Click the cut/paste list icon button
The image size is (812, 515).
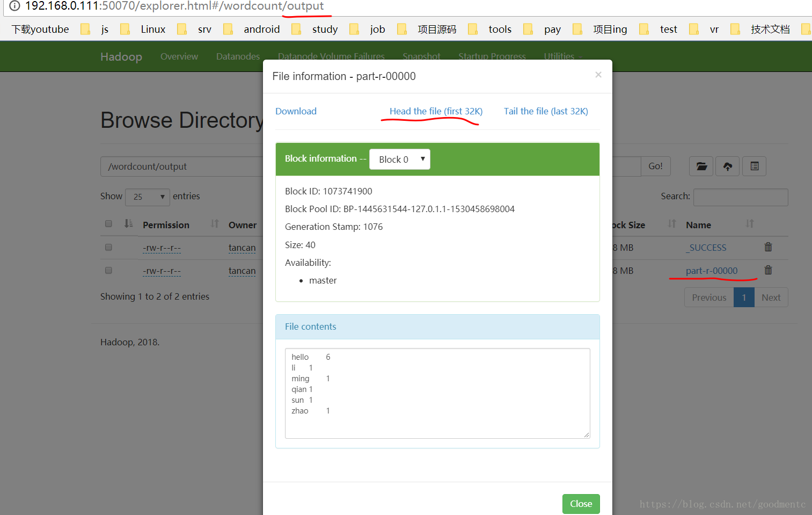pos(755,166)
